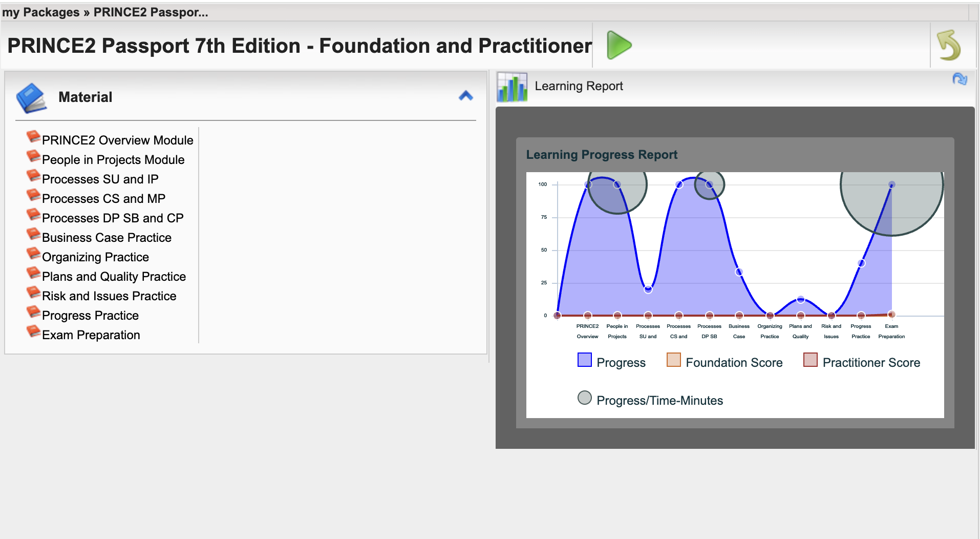Click the book icon beside Processes SU and IP
980x539 pixels.
(x=33, y=176)
